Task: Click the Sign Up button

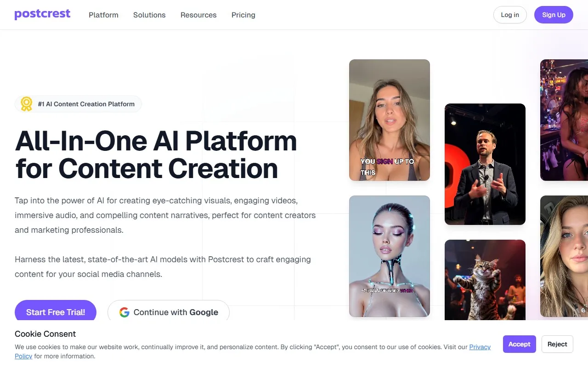Action: coord(554,15)
